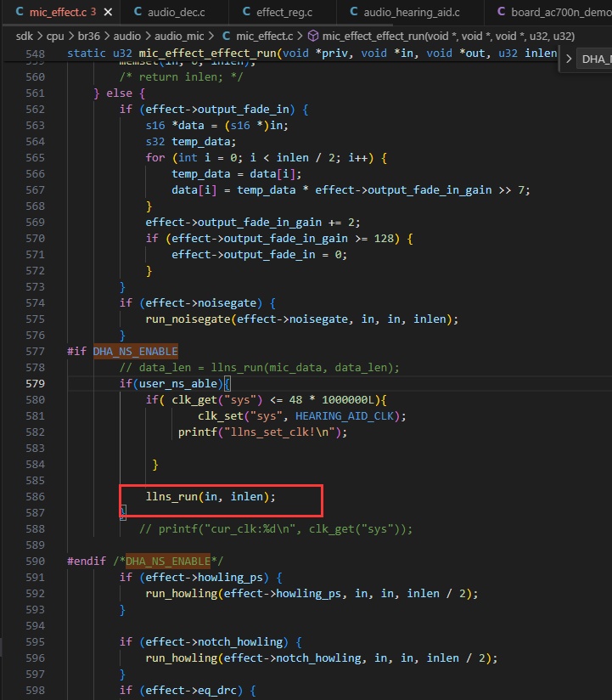Click the C file icon on audio_hearing_aid.c tab

(x=354, y=12)
